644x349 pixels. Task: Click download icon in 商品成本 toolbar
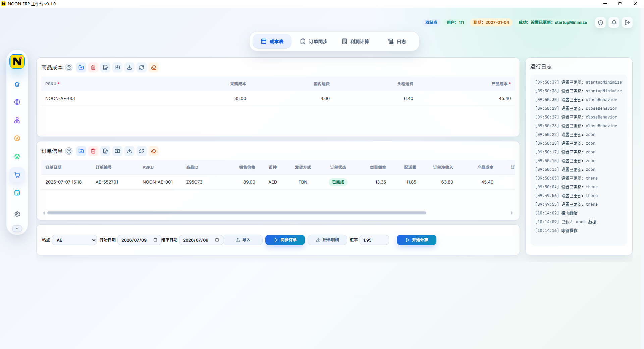129,67
